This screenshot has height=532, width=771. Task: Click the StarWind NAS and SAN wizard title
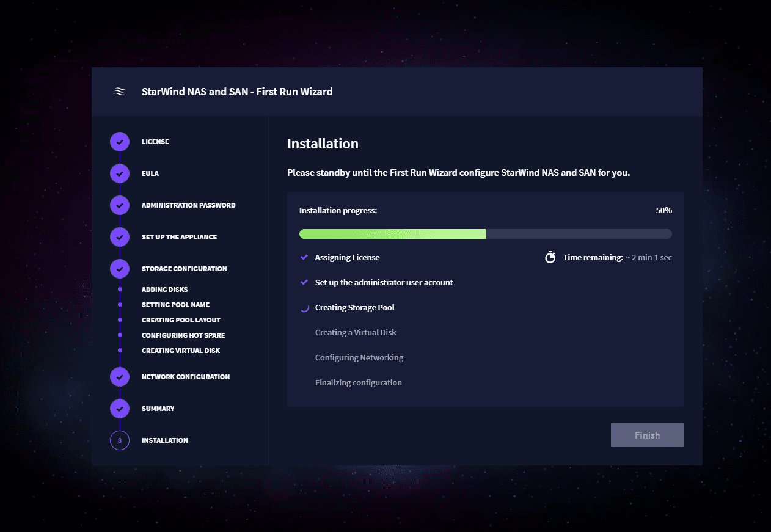point(237,92)
